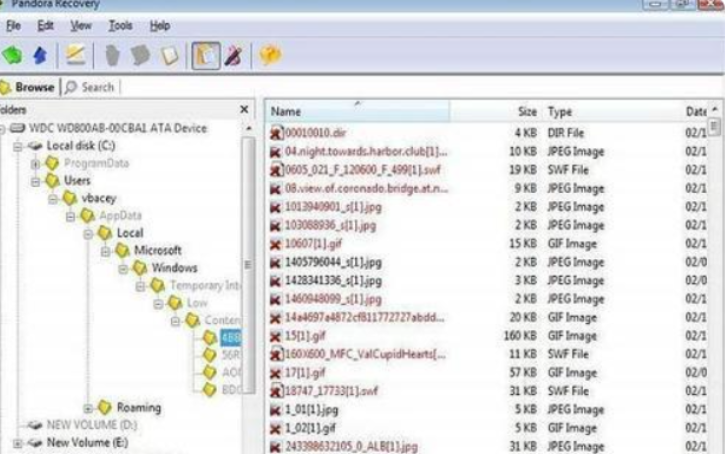Image resolution: width=725 pixels, height=457 pixels.
Task: Expand the ProgramData folder node
Action: [x=36, y=163]
